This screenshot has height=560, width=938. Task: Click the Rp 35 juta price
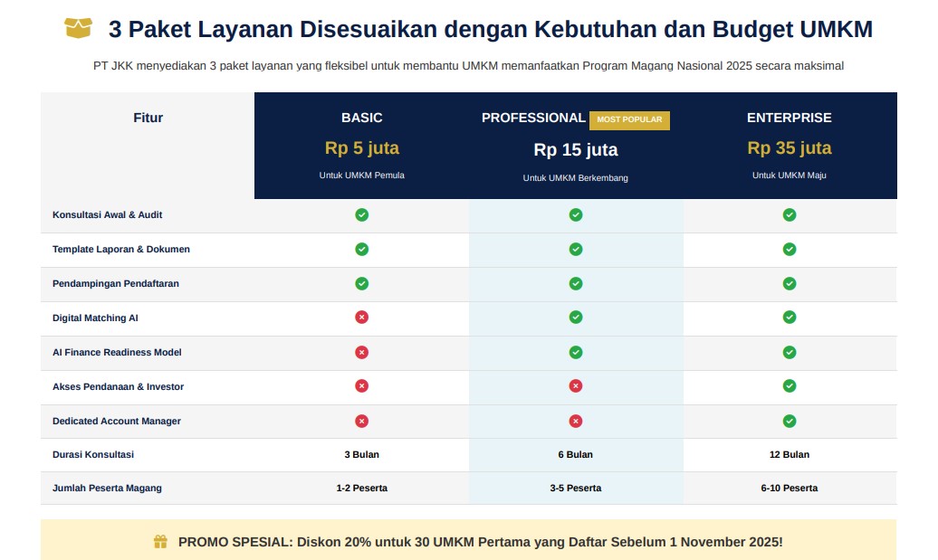tap(789, 148)
